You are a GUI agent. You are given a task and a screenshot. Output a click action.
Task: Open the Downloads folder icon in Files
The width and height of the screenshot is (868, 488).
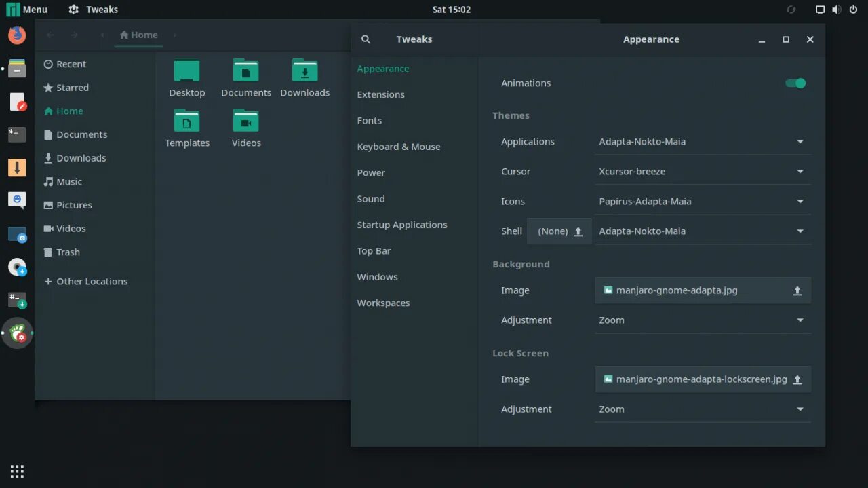305,78
